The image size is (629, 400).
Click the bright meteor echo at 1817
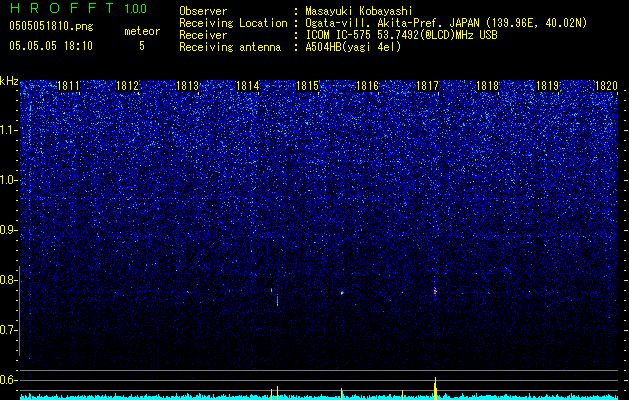point(435,291)
